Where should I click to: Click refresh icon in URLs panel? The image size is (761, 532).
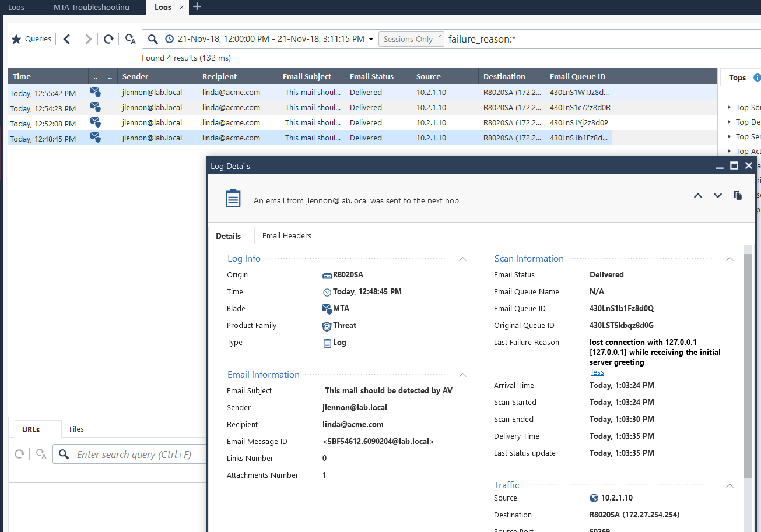click(19, 455)
